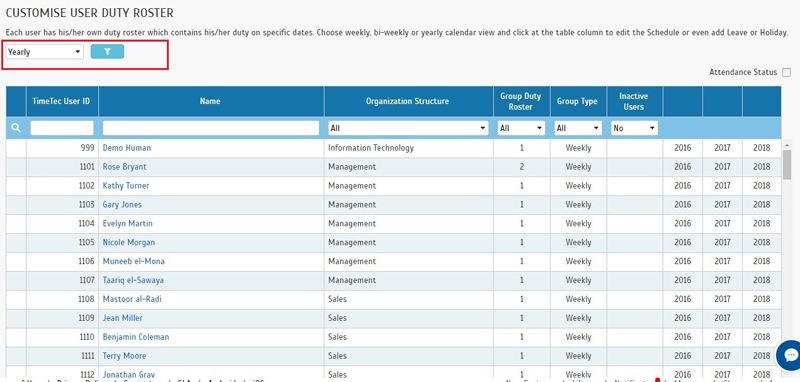Image resolution: width=800 pixels, height=382 pixels.
Task: Sort by TimeTec User ID column header
Action: [62, 101]
